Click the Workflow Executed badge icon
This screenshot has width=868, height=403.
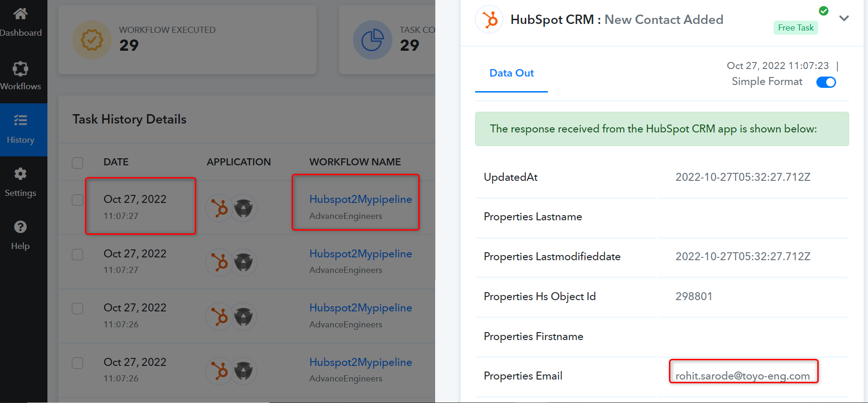[x=92, y=40]
